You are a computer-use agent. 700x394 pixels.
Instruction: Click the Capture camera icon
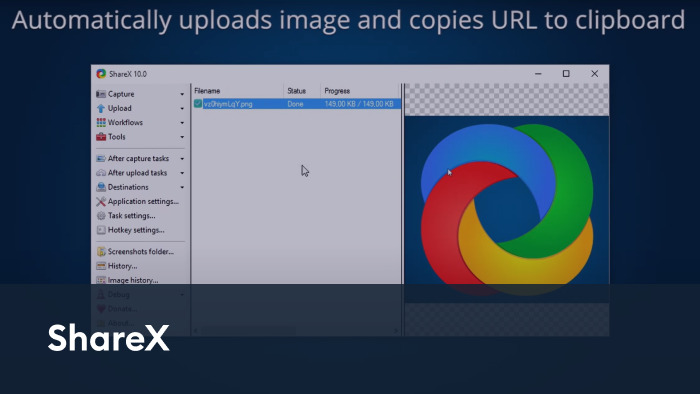(x=101, y=94)
